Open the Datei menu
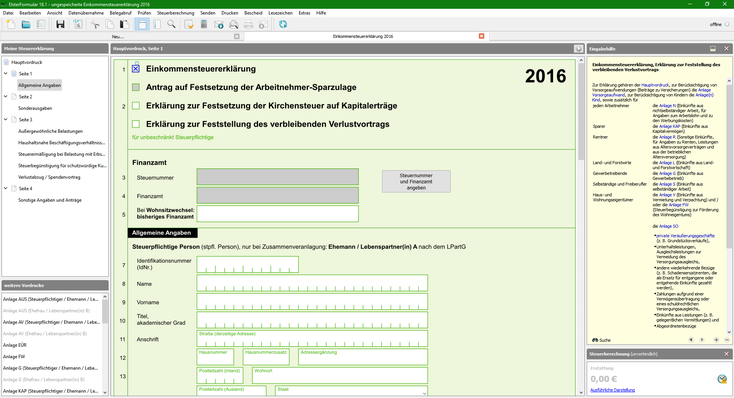Image resolution: width=734 pixels, height=398 pixels. click(8, 13)
